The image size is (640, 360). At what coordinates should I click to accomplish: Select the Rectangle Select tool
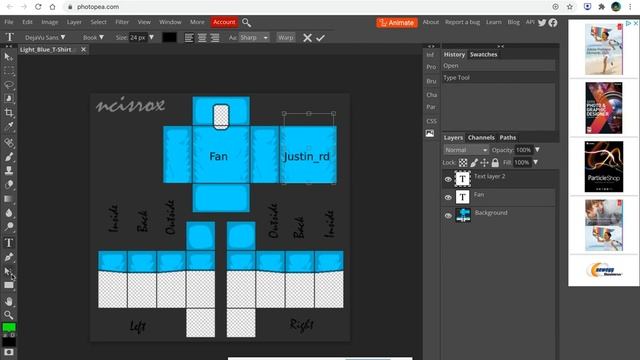click(9, 71)
